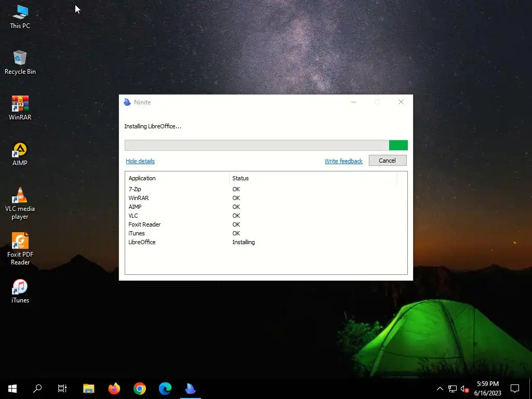Select the 7-Zip row
This screenshot has width=532, height=399.
[266, 189]
